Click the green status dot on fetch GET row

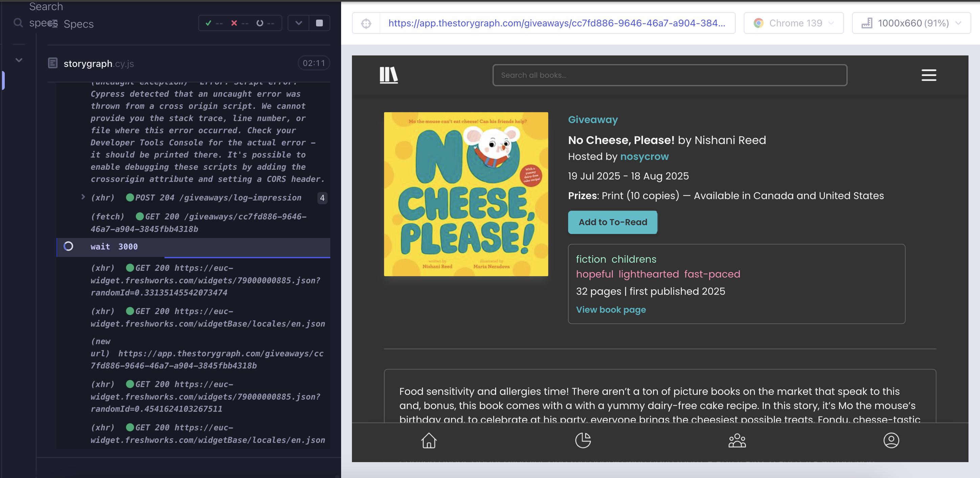[x=140, y=216]
